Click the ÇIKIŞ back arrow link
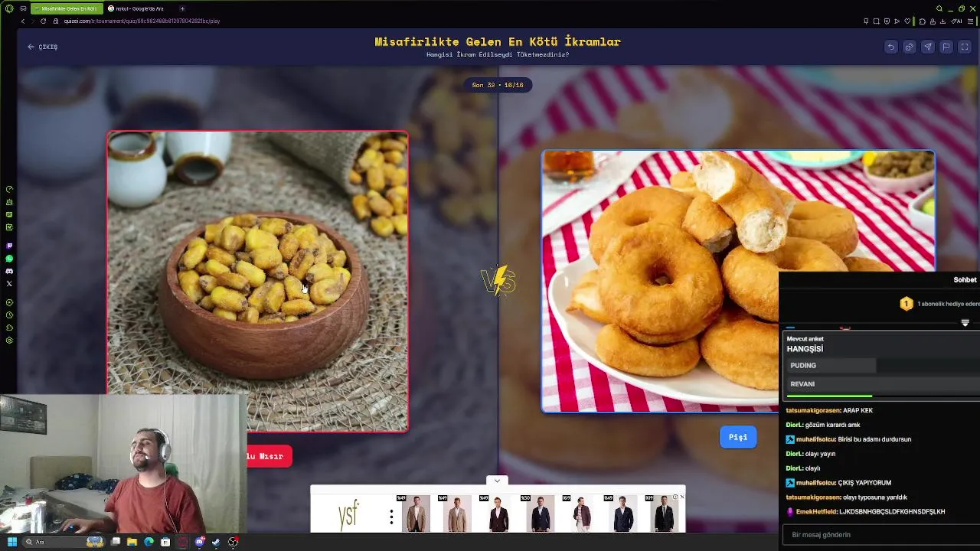Image resolution: width=980 pixels, height=551 pixels. click(43, 47)
